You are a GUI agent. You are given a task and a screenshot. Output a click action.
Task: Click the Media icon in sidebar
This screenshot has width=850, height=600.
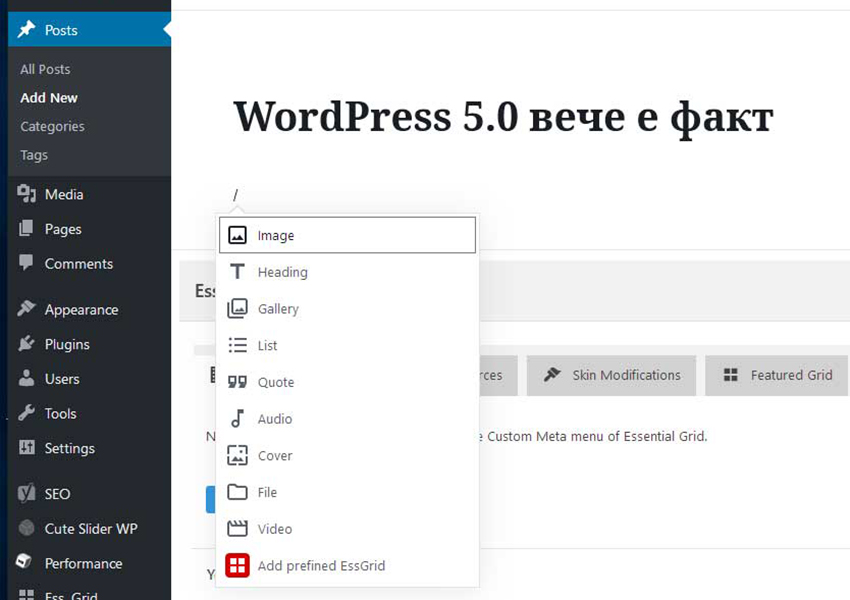26,193
